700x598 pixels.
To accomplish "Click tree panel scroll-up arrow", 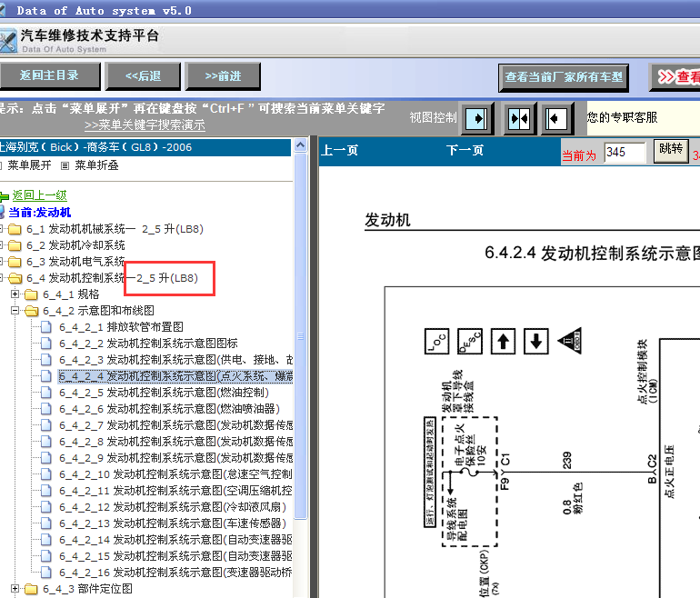I will pos(301,145).
